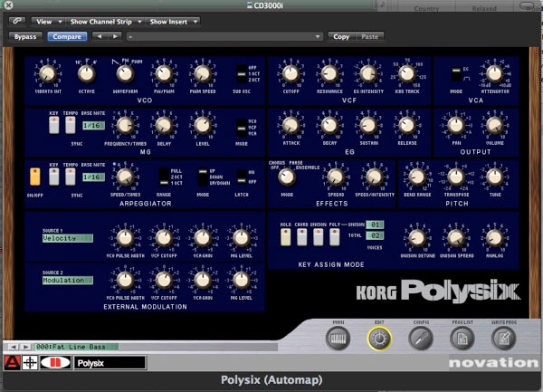Click the VCF Resonance knob

[x=329, y=73]
